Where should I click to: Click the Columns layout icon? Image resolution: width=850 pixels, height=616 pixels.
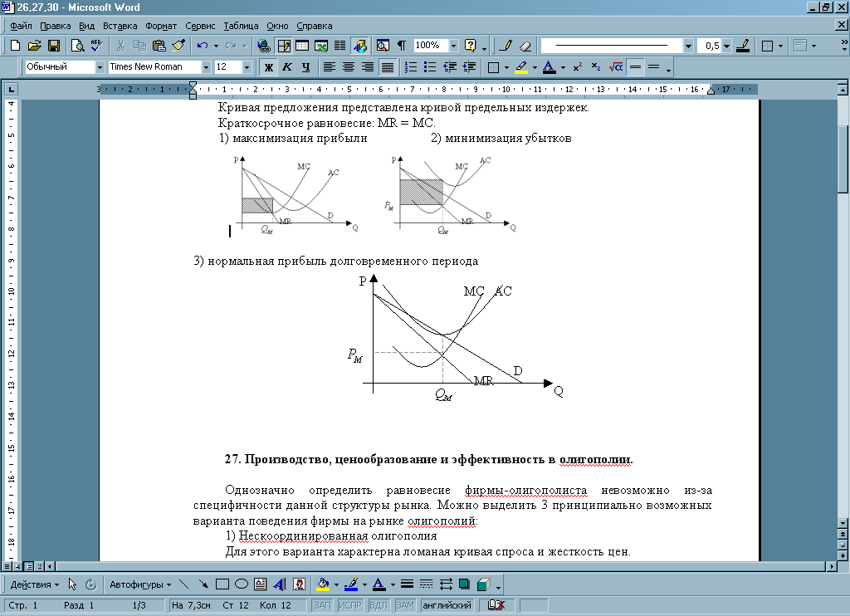pos(340,46)
